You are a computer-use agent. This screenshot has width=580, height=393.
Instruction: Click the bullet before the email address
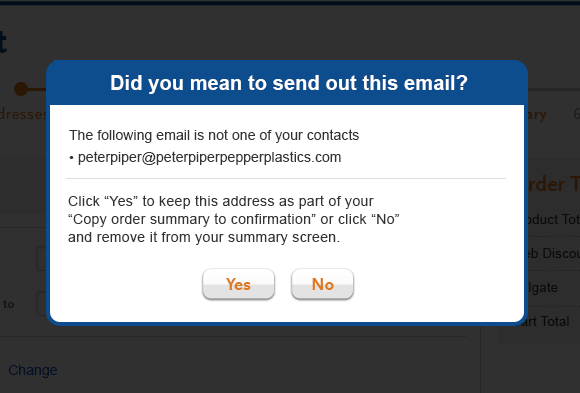(71, 158)
